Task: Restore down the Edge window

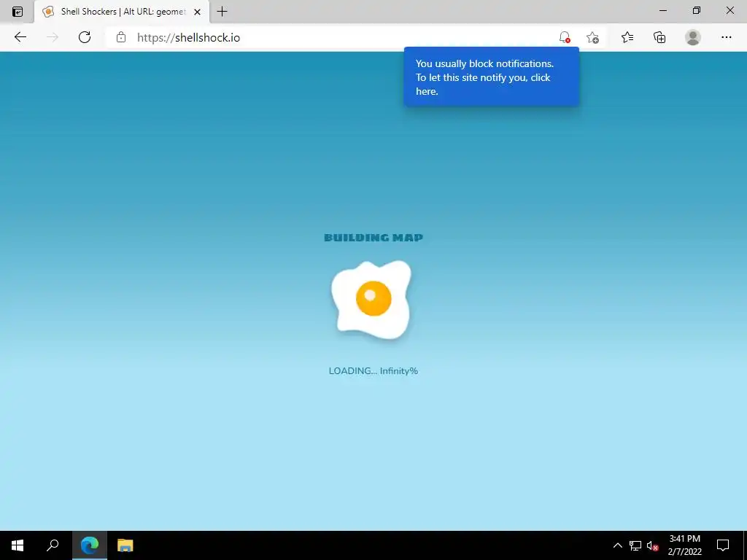Action: pos(697,10)
